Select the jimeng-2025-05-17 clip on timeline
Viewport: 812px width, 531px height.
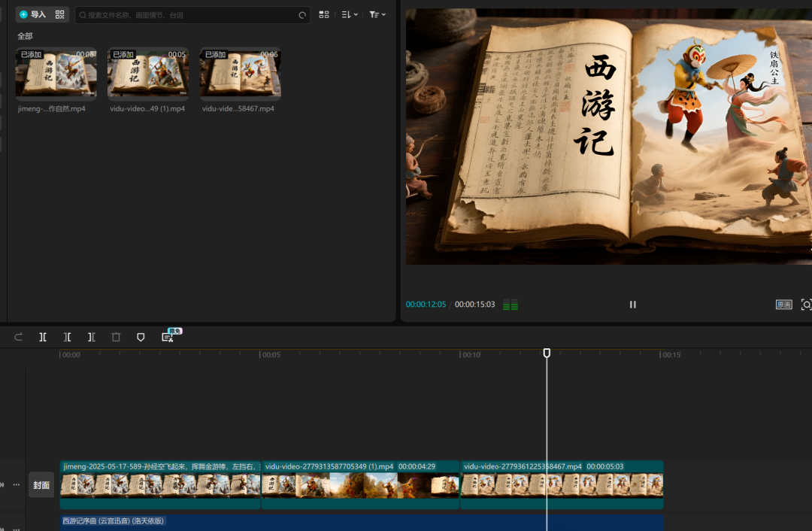[160, 484]
